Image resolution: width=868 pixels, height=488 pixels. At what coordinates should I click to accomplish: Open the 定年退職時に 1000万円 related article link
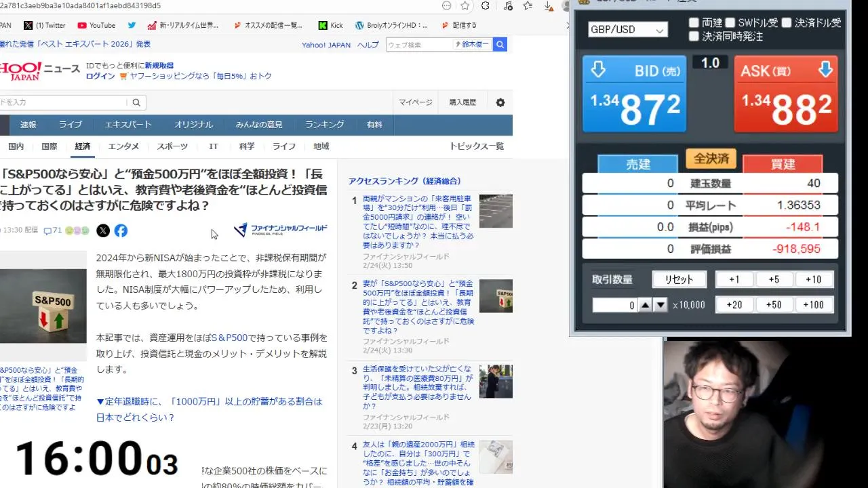pyautogui.click(x=209, y=409)
